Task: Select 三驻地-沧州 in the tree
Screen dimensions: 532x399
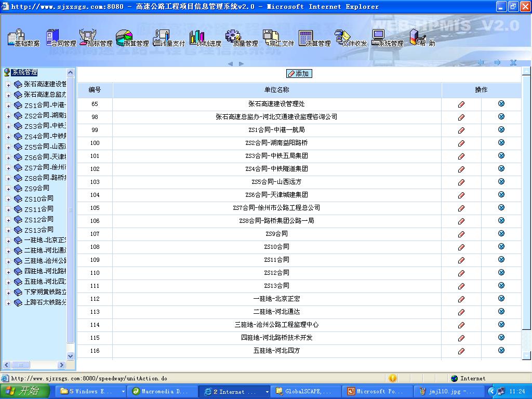Action: tap(45, 261)
